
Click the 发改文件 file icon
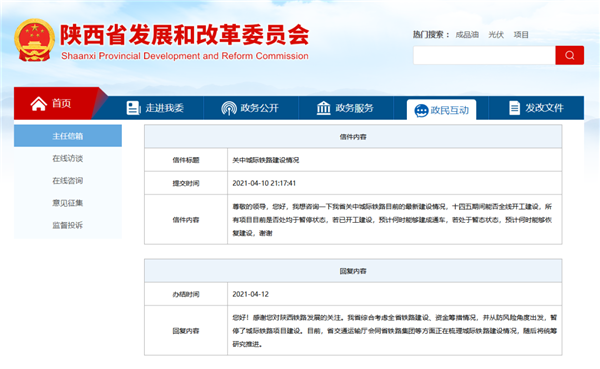515,108
